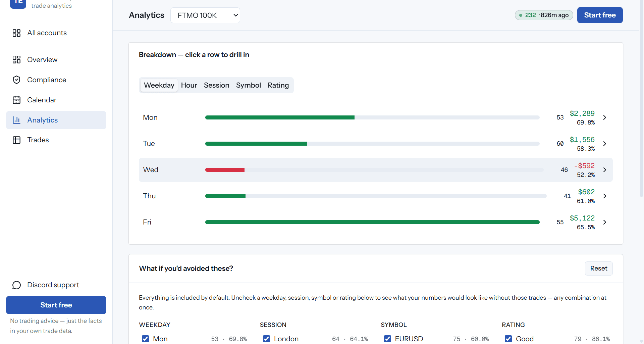Image resolution: width=644 pixels, height=344 pixels.
Task: Uncheck the EURUSD symbol checkbox
Action: (x=387, y=339)
